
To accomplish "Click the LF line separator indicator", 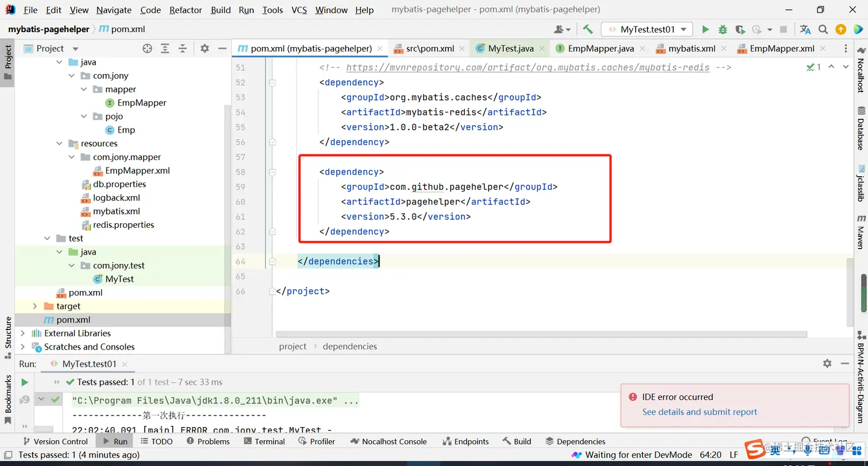I will [734, 455].
